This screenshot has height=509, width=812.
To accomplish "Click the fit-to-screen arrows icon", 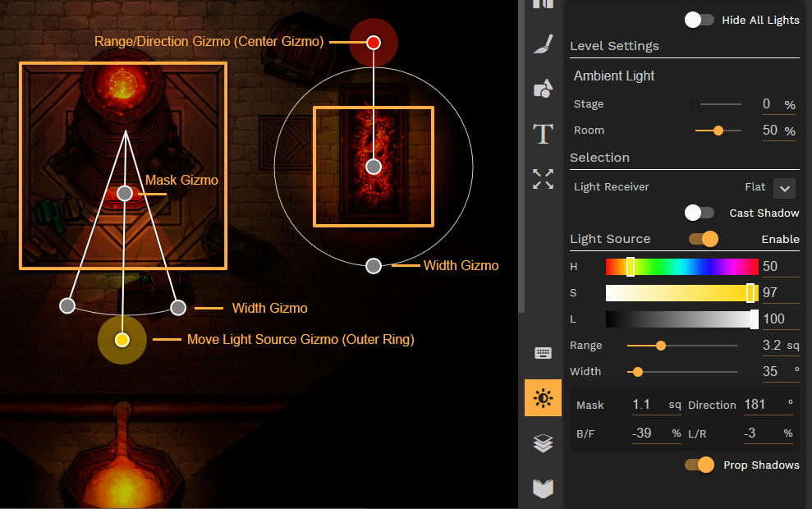I will pyautogui.click(x=544, y=179).
